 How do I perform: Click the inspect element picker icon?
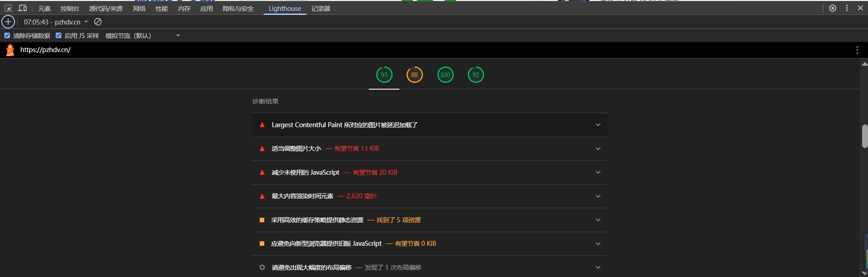(x=8, y=8)
